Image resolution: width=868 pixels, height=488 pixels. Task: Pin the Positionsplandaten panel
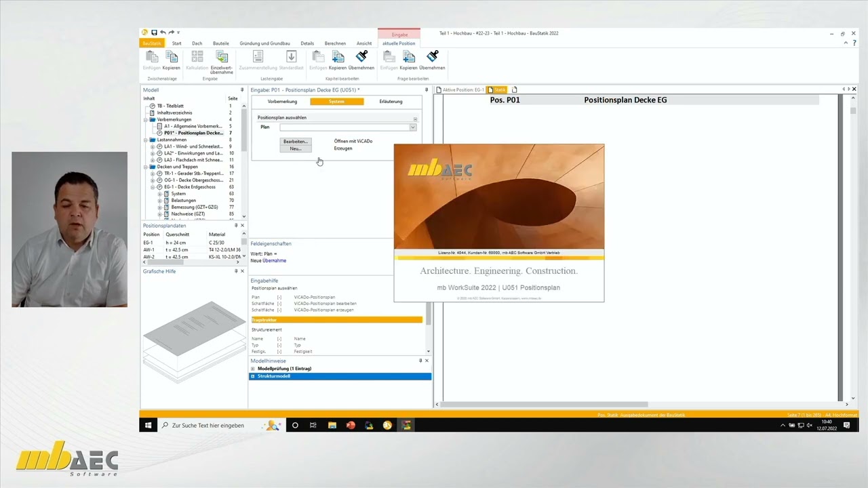pyautogui.click(x=236, y=226)
